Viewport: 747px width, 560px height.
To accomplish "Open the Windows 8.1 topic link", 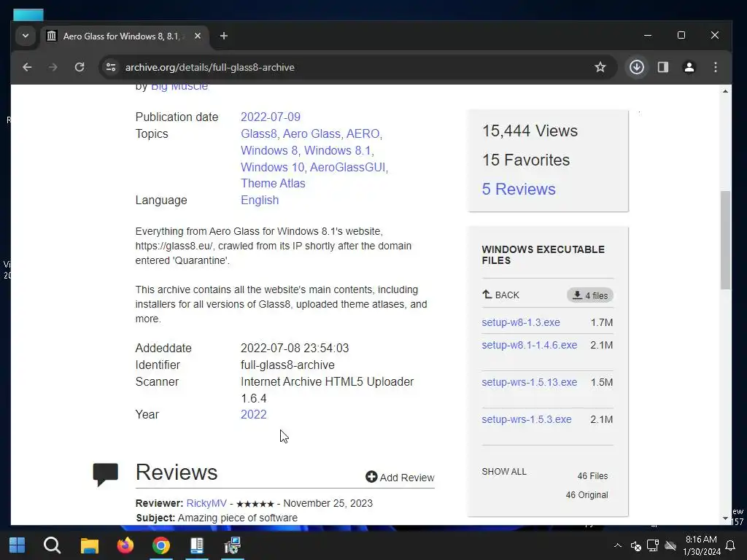I will (337, 150).
